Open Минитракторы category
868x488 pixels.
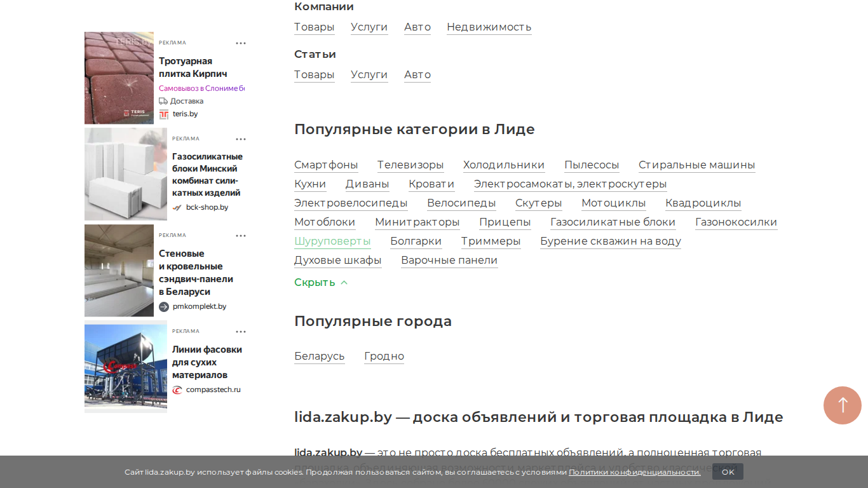pos(417,222)
